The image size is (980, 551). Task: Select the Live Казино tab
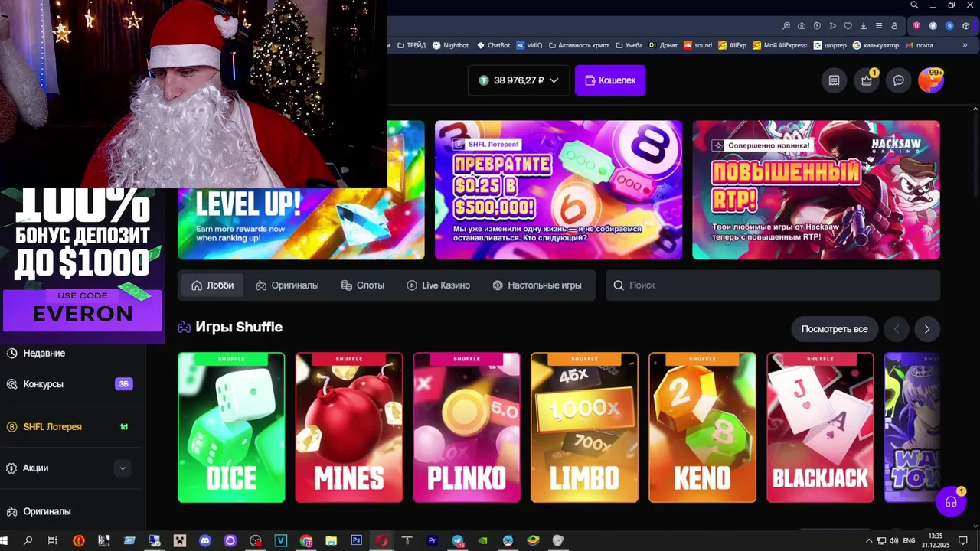click(x=438, y=285)
